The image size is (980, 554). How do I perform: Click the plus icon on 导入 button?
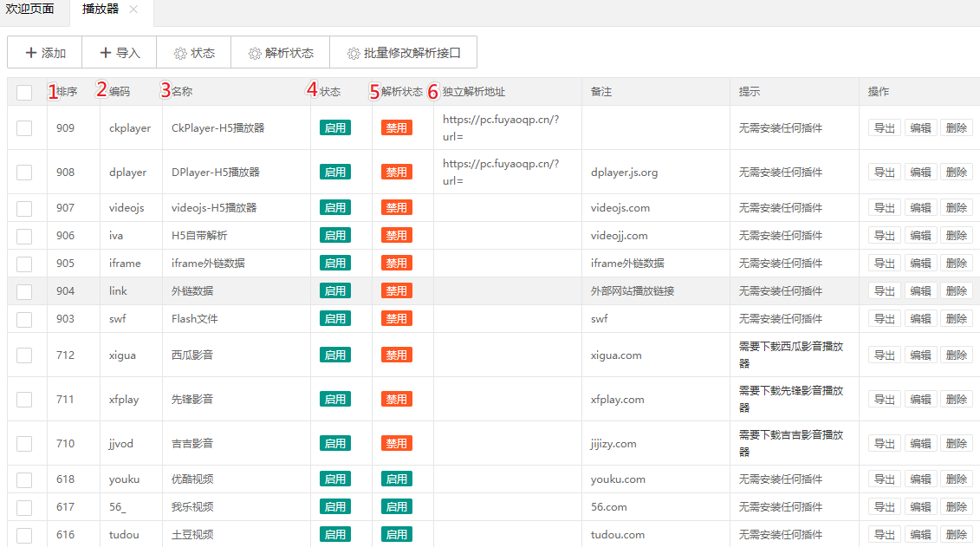[106, 53]
